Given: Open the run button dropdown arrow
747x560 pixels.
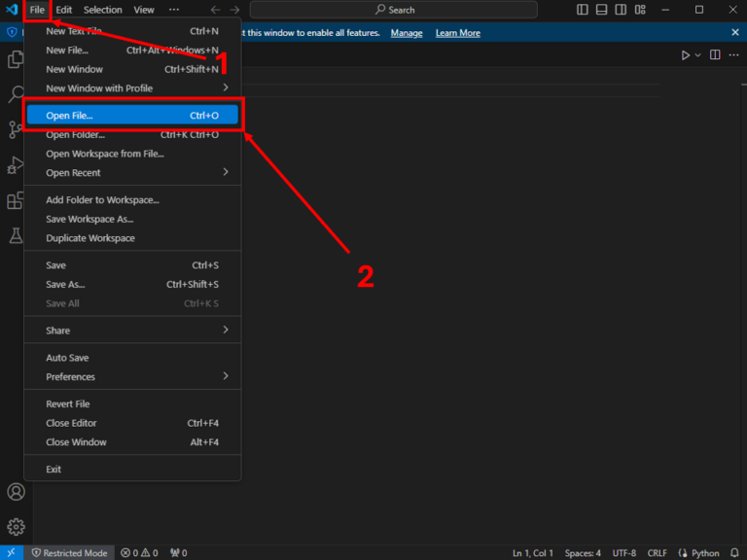Looking at the screenshot, I should [697, 55].
